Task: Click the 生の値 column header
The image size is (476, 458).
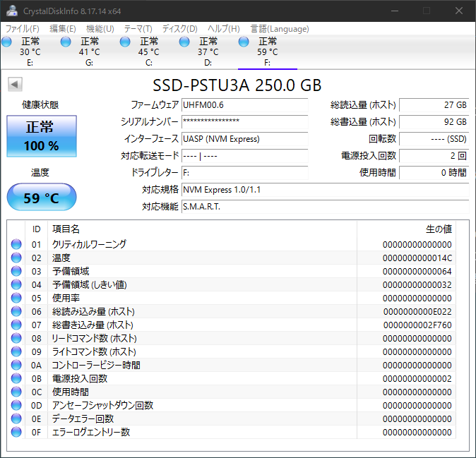Action: (406, 229)
